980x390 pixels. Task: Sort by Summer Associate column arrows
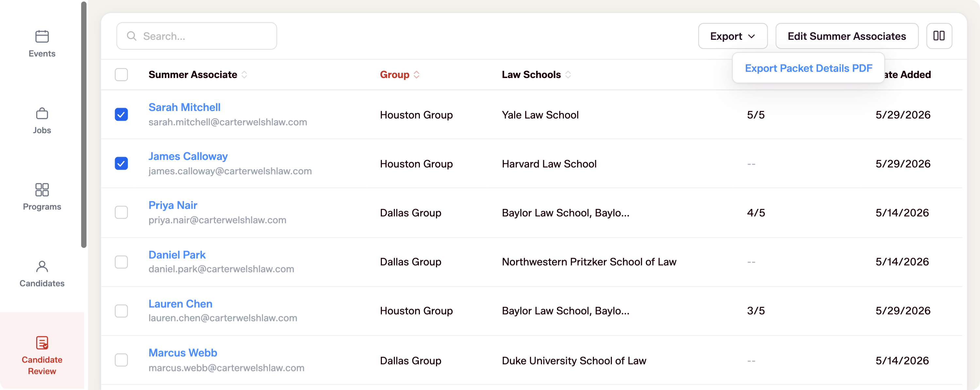click(x=244, y=74)
